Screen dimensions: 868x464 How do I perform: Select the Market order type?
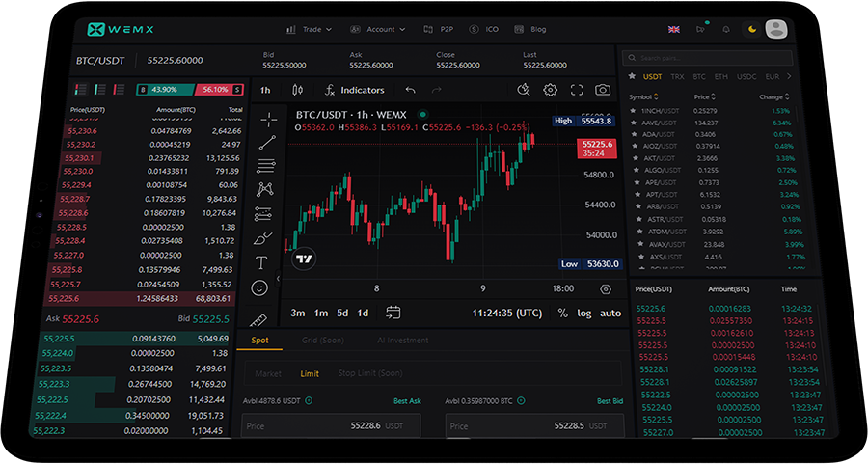[268, 373]
